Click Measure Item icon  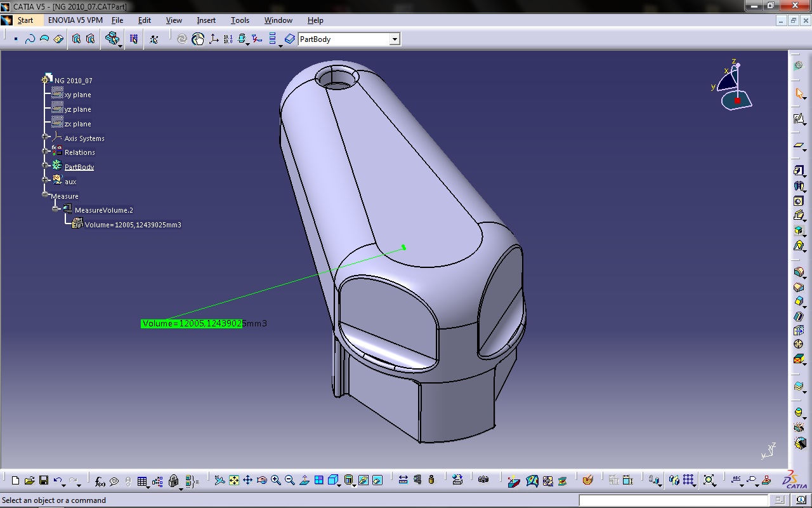click(x=417, y=481)
